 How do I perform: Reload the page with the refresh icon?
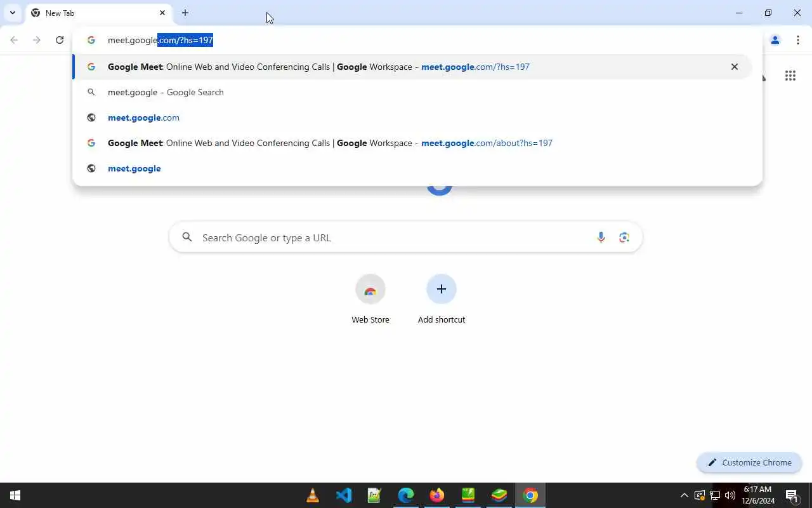pyautogui.click(x=60, y=40)
